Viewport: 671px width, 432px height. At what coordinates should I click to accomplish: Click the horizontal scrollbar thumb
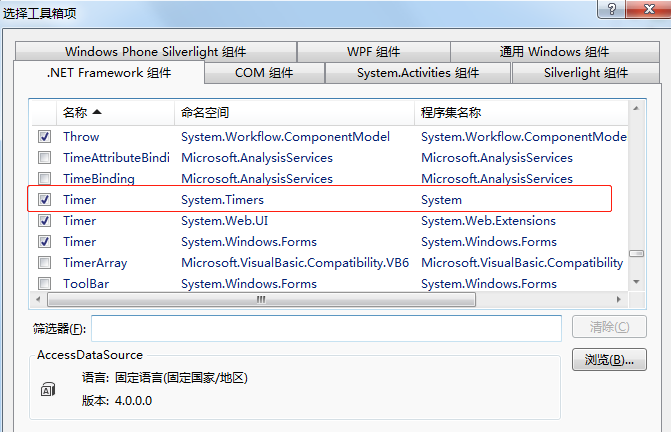click(261, 299)
